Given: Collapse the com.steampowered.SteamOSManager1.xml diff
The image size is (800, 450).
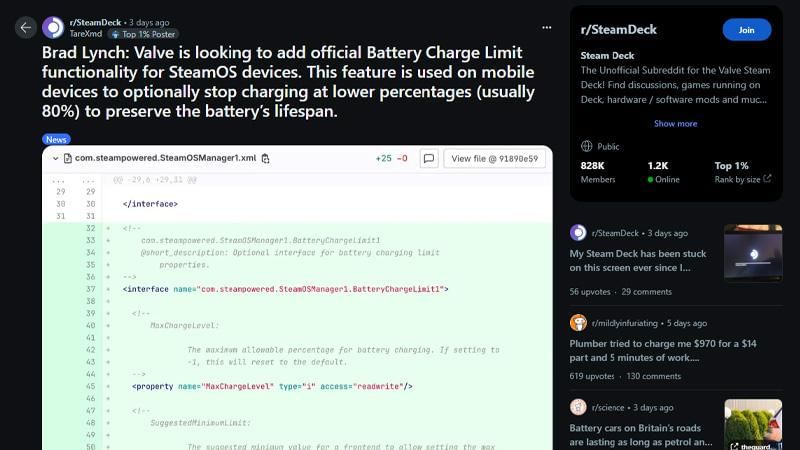Looking at the screenshot, I should (55, 158).
